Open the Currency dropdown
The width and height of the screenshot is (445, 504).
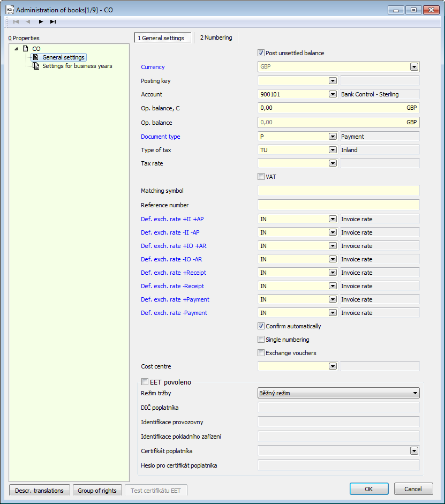coord(414,67)
